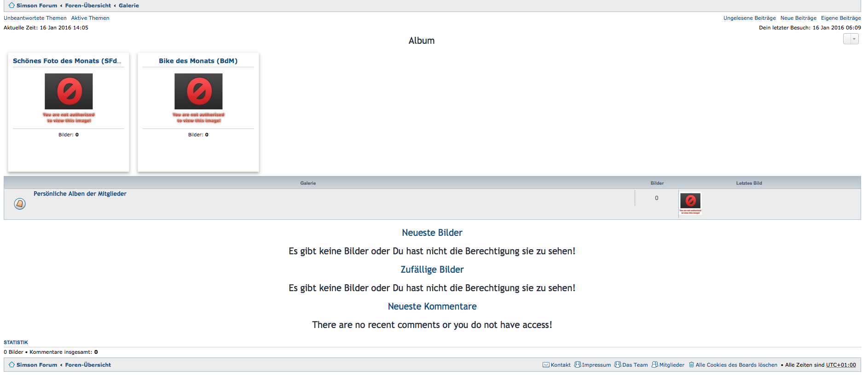Click the Persönliche Alben album row icon
The height and width of the screenshot is (375, 868).
tap(20, 204)
